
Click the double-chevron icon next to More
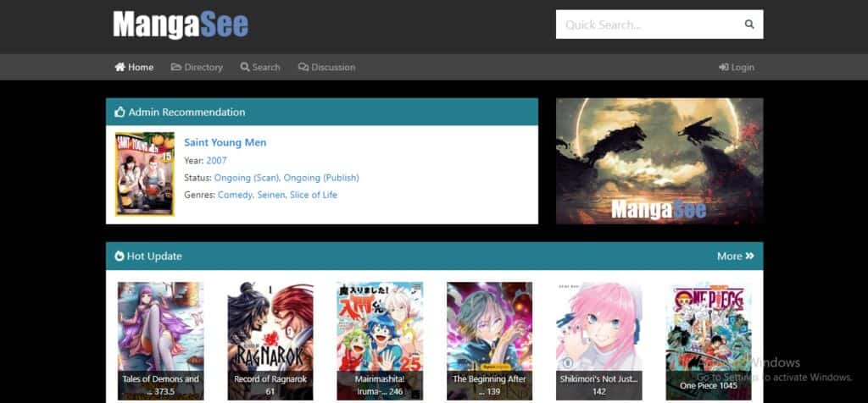tap(749, 256)
